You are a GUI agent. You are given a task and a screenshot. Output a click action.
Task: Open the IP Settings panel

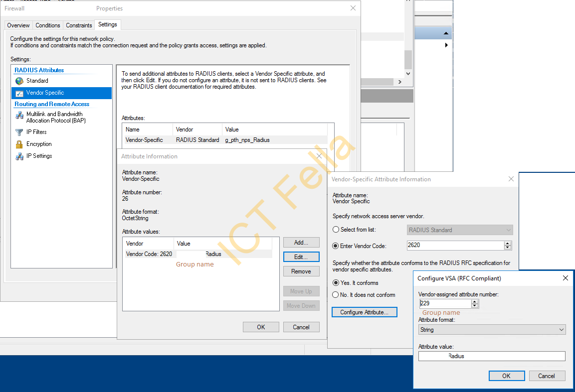coord(39,156)
